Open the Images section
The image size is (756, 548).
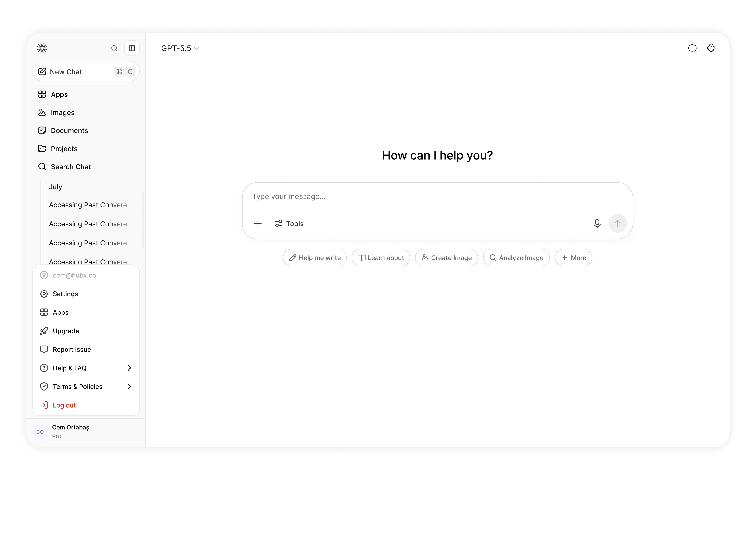(x=86, y=113)
